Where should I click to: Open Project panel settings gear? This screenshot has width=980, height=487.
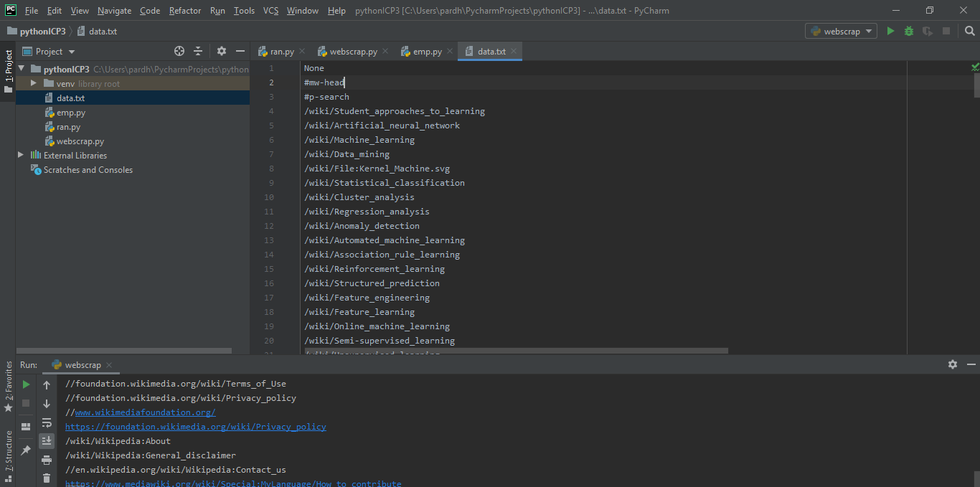[x=222, y=51]
